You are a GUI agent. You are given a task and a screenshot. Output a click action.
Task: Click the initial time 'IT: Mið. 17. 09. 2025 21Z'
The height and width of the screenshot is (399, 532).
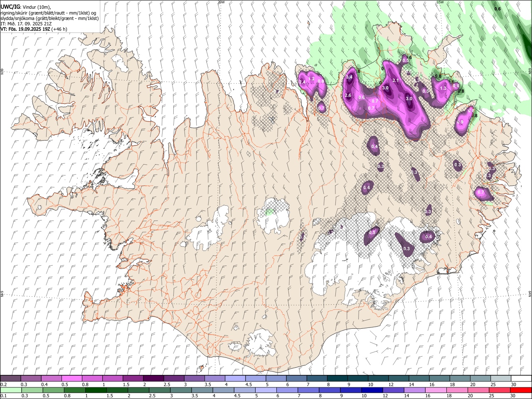[x=26, y=24]
